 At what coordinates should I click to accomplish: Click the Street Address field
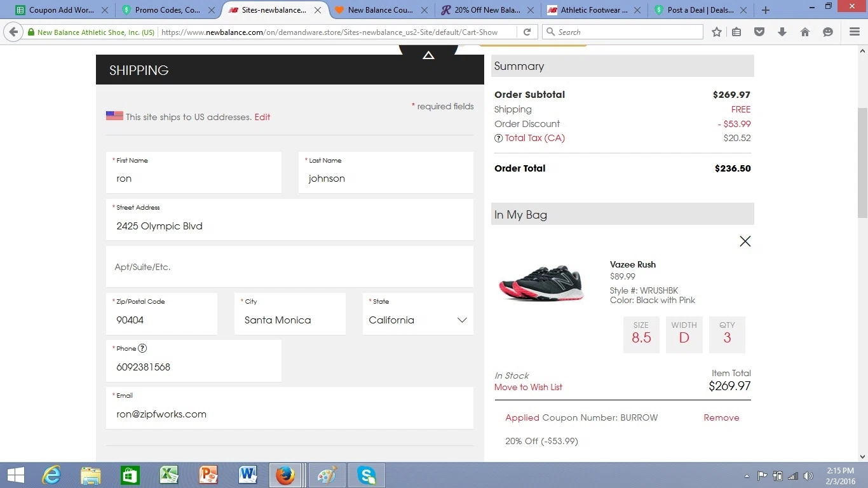[x=290, y=220]
